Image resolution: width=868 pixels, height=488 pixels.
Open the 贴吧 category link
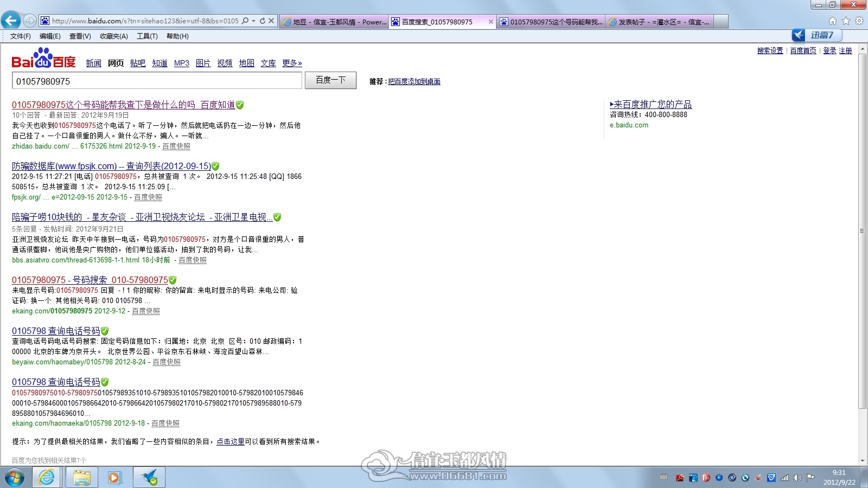[138, 63]
